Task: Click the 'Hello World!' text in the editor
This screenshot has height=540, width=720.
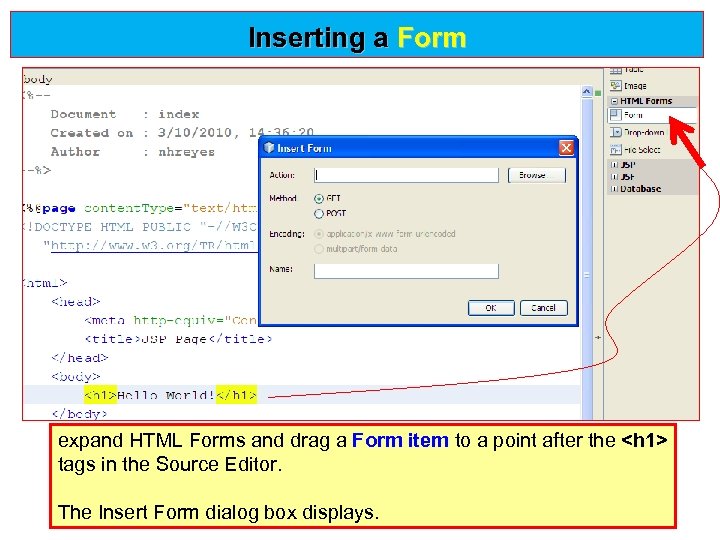Action: pos(166,395)
